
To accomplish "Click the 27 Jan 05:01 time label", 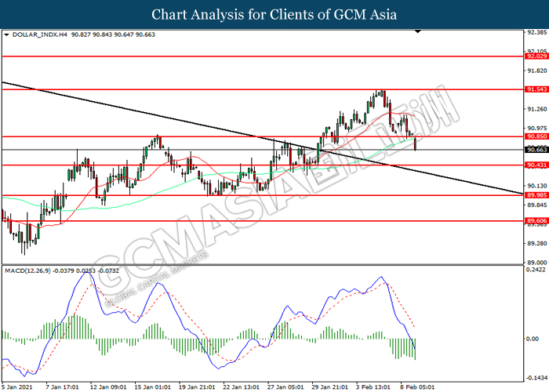I will tap(285, 387).
